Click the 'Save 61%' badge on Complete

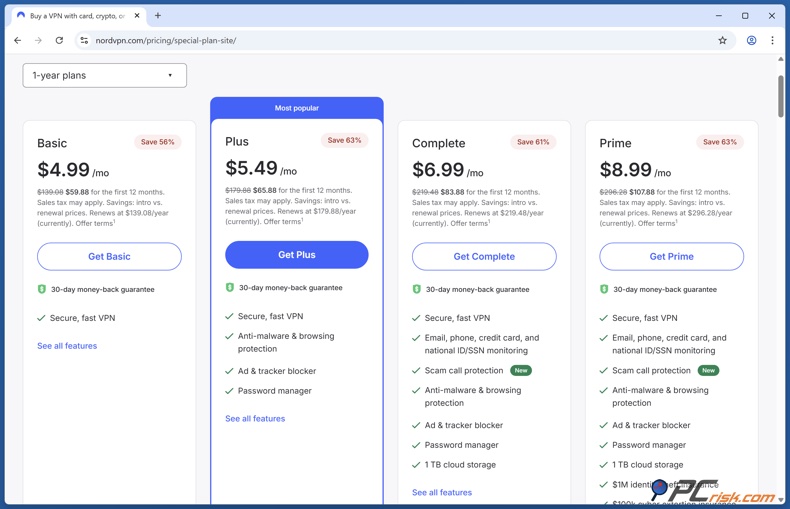(x=533, y=142)
